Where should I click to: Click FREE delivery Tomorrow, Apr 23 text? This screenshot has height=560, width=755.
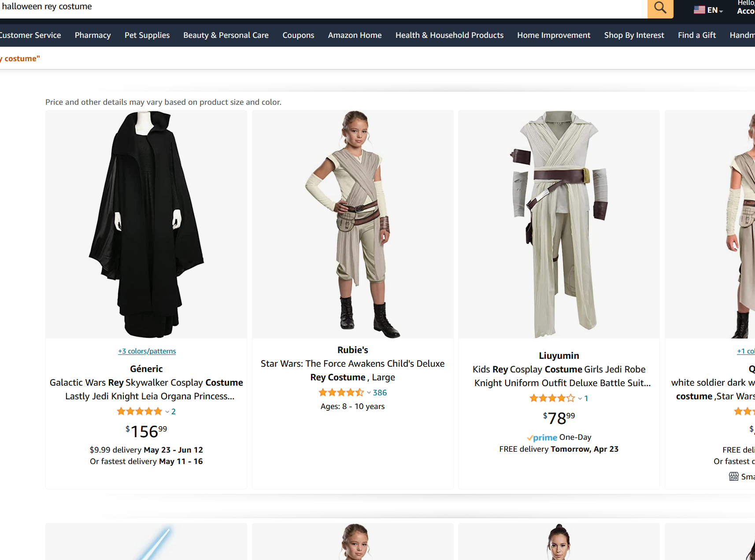(559, 449)
